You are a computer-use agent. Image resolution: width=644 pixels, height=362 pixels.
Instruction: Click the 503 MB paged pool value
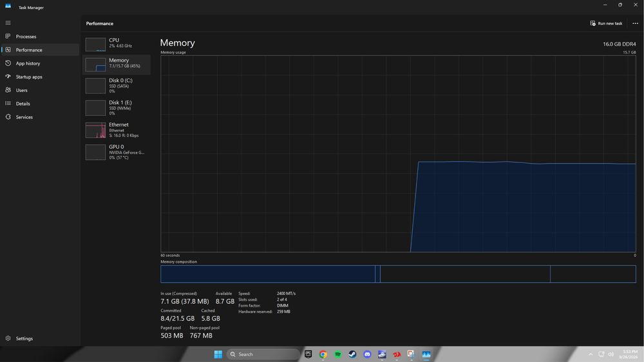pyautogui.click(x=172, y=336)
